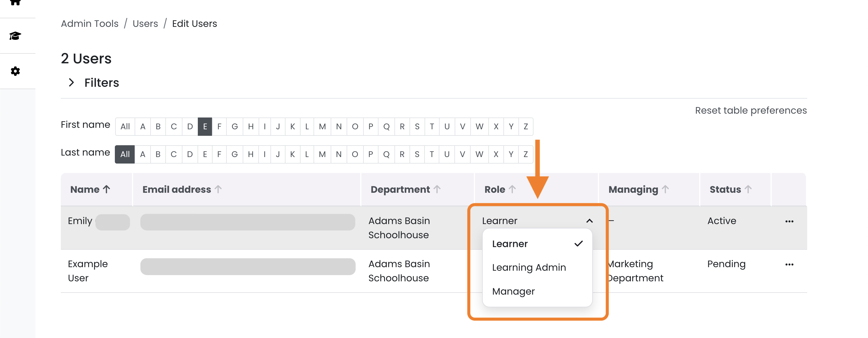Open the three-dot actions menu for Example User
Screen dimensions: 868x338
[789, 264]
